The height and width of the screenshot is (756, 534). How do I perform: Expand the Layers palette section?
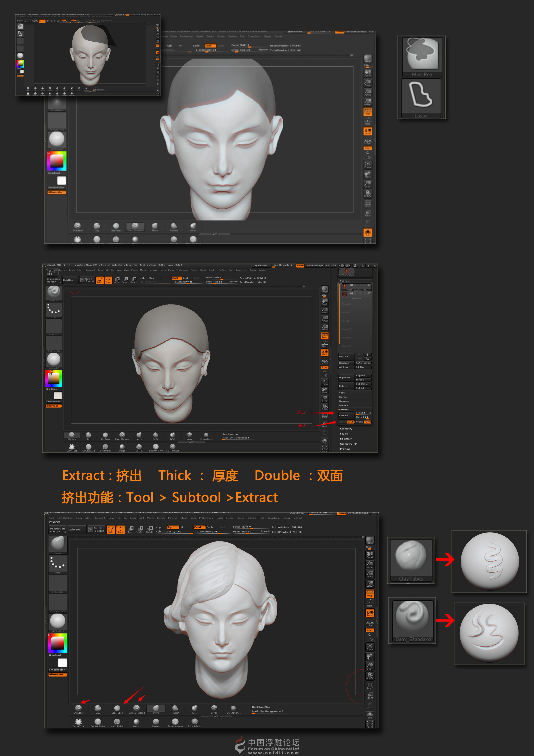coord(344,434)
